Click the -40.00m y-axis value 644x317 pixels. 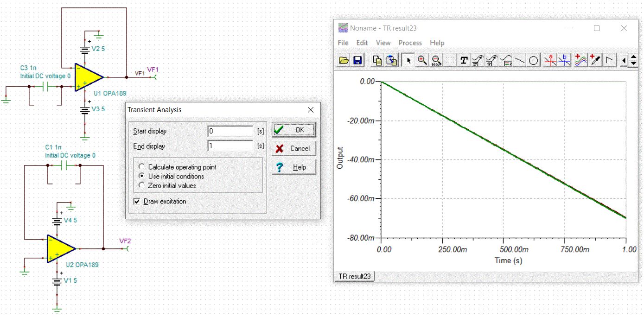361,159
